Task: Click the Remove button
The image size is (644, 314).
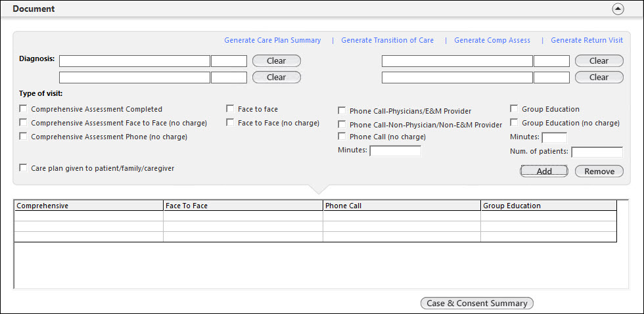Action: (x=599, y=171)
